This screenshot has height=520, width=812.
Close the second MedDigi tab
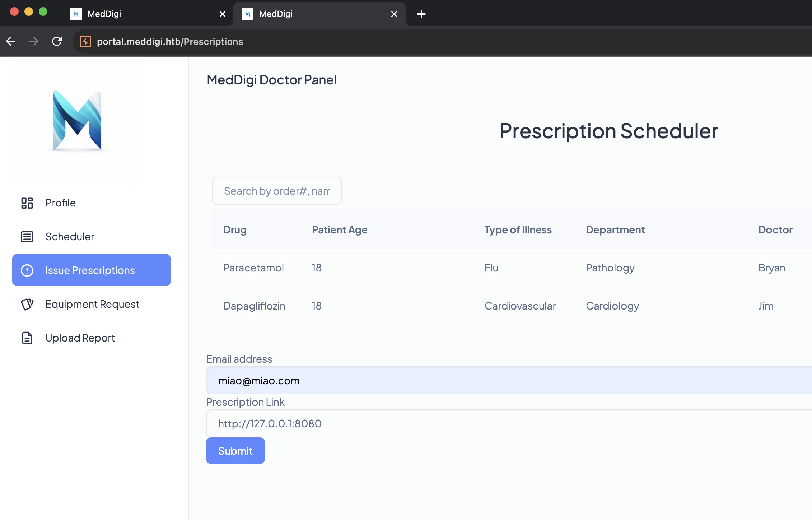click(x=394, y=14)
